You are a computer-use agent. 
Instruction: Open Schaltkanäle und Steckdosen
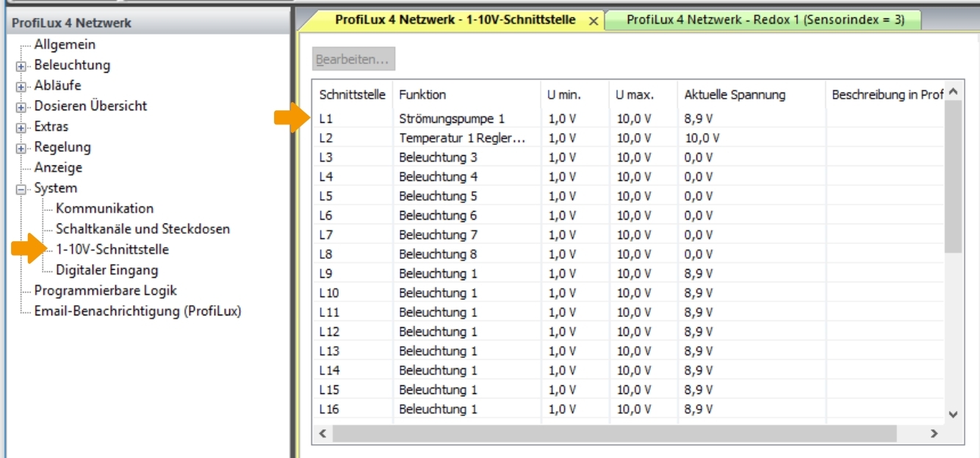(x=143, y=229)
